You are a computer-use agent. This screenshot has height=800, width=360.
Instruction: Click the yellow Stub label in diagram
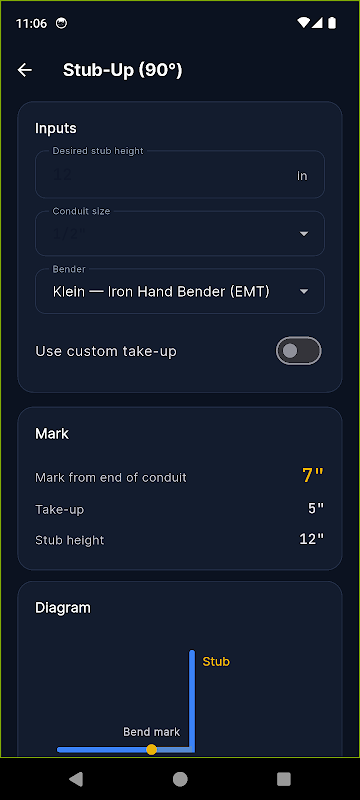[x=216, y=662]
